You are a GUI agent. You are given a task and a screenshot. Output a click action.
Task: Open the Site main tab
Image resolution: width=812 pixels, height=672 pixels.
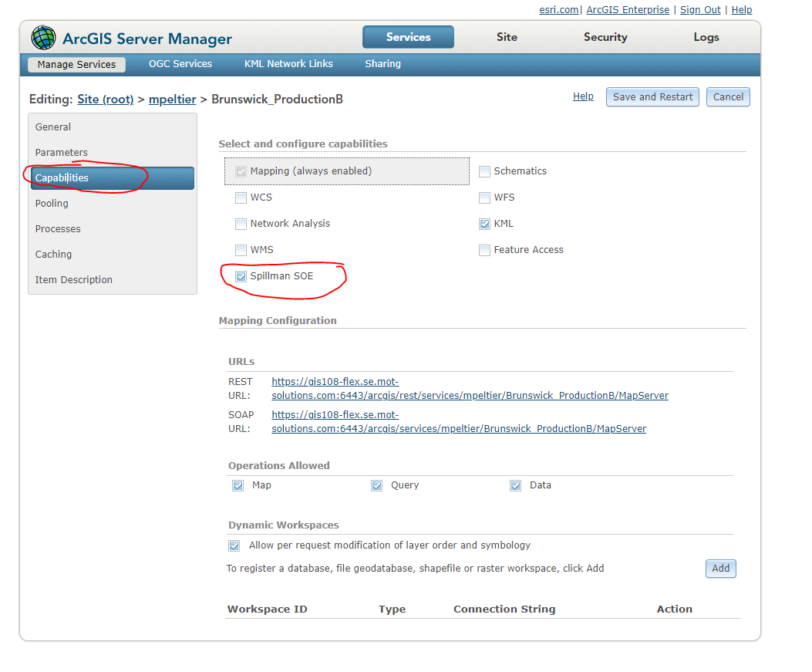click(507, 37)
